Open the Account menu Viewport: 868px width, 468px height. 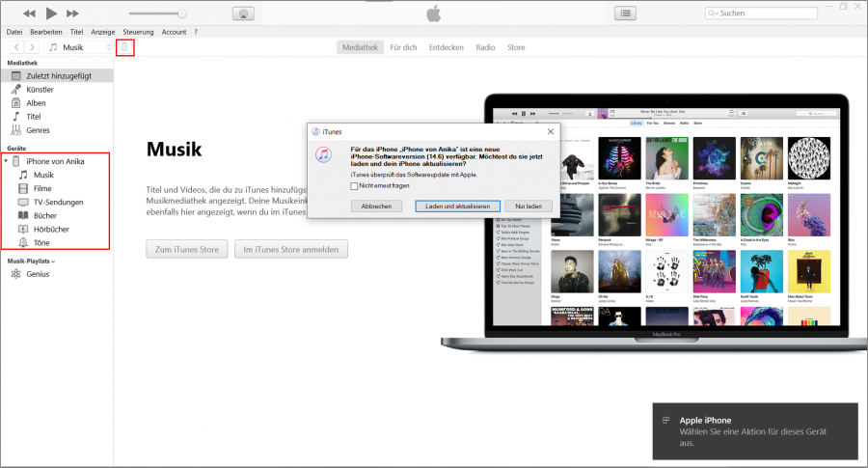coord(174,32)
